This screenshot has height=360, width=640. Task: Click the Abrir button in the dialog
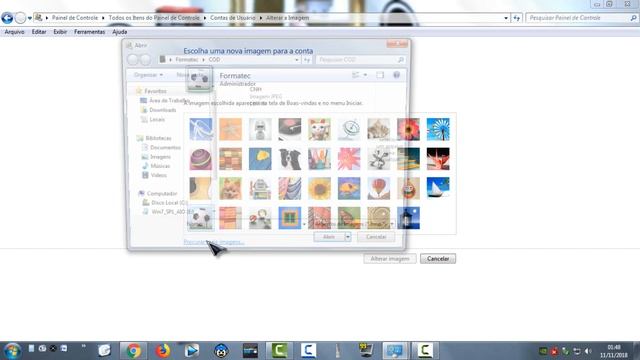point(329,237)
